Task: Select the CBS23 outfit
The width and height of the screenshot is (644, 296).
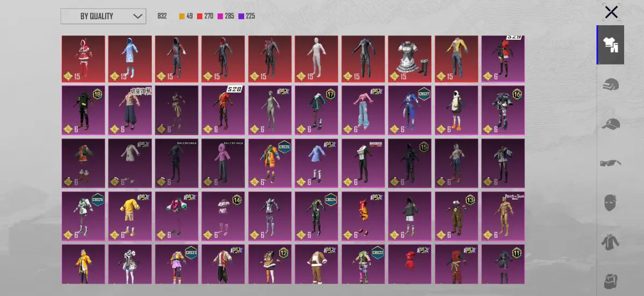Action: (x=177, y=264)
